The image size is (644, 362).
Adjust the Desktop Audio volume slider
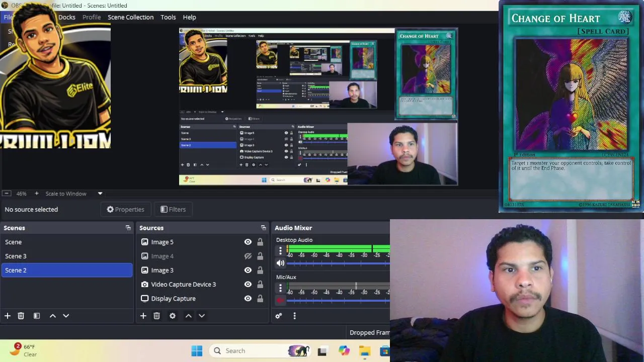pyautogui.click(x=338, y=263)
